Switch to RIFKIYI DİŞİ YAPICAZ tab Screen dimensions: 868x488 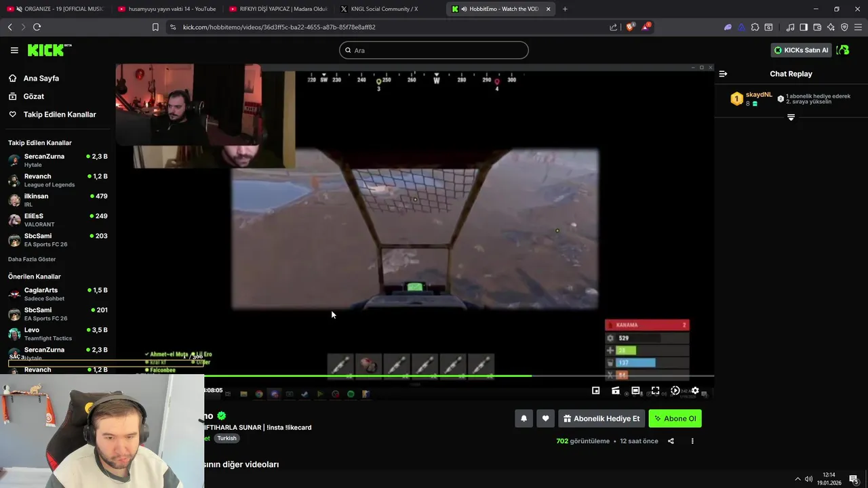coord(278,9)
